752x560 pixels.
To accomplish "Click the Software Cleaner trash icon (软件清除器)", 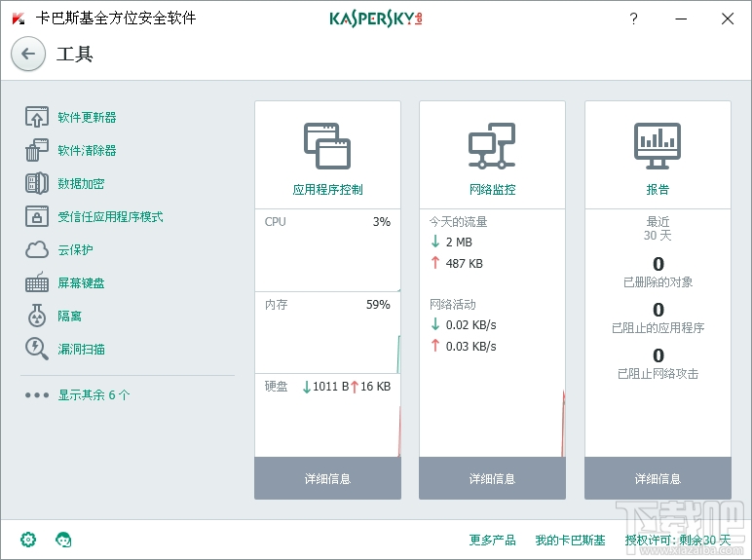I will point(37,150).
